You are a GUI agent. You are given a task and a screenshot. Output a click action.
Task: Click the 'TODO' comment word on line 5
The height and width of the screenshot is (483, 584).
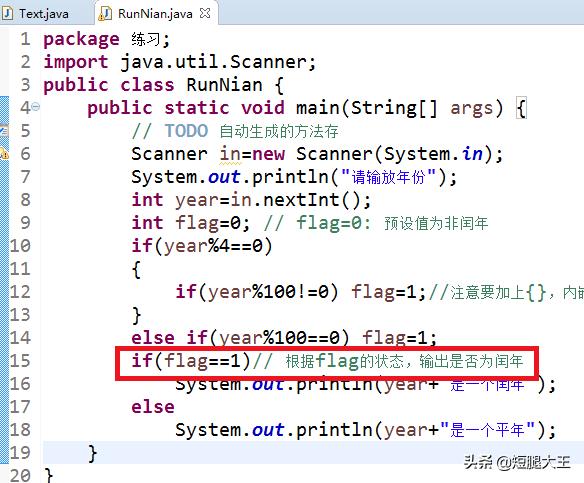pyautogui.click(x=186, y=131)
